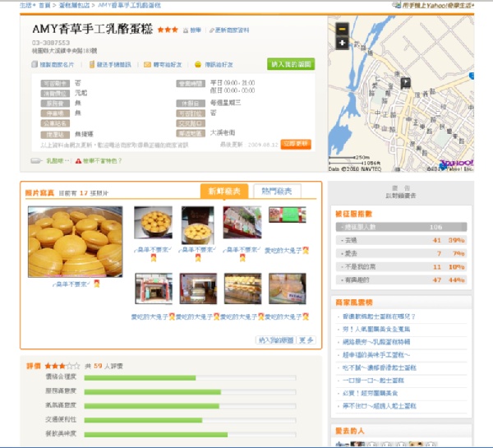Click the 轉寄給好友 link
The height and width of the screenshot is (448, 493).
(x=168, y=64)
